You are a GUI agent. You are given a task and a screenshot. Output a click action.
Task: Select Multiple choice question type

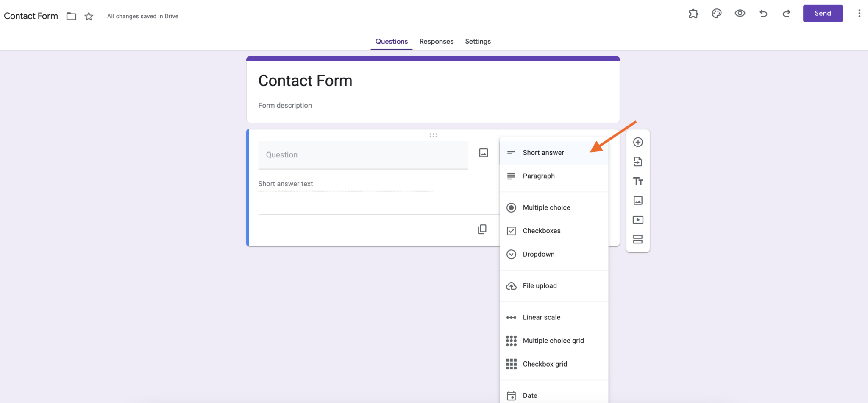click(x=547, y=207)
